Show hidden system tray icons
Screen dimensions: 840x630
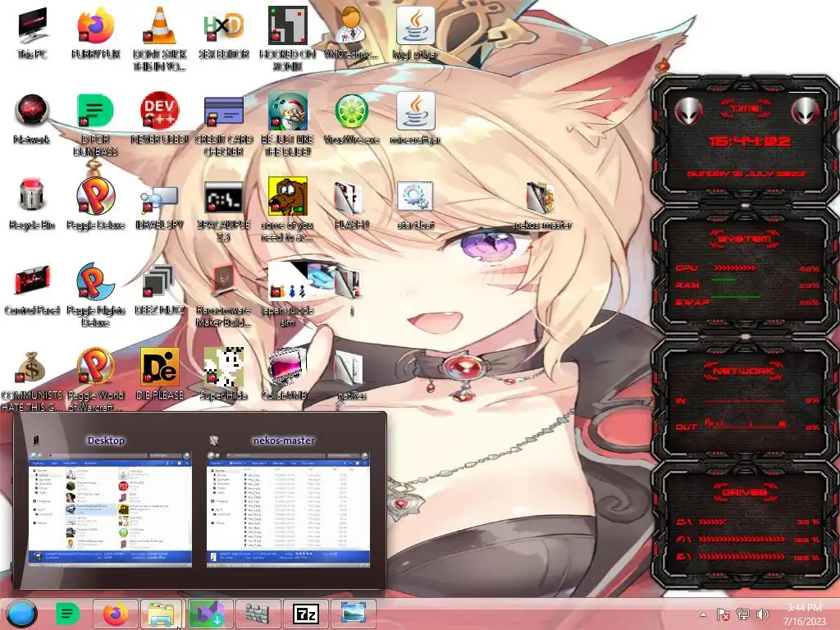point(703,614)
